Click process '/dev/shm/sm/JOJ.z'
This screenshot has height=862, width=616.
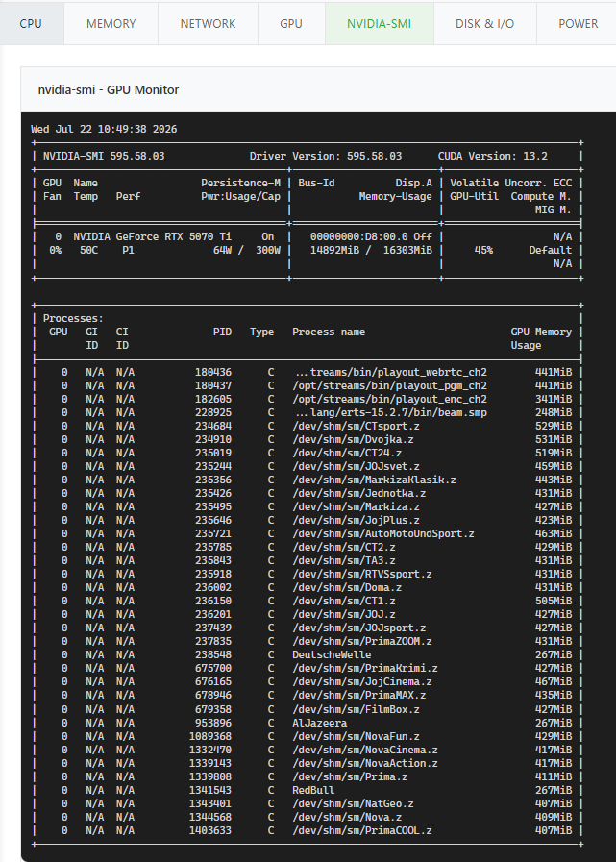344,615
